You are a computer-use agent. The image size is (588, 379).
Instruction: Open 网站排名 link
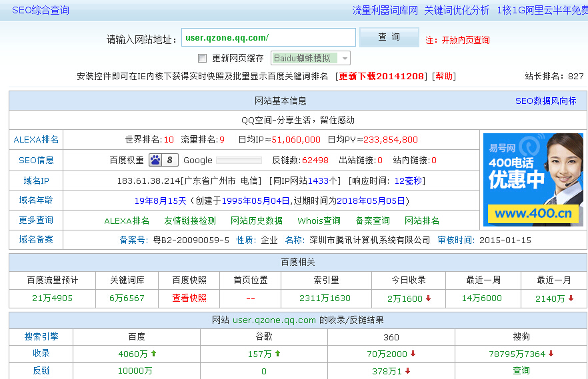pyautogui.click(x=422, y=221)
